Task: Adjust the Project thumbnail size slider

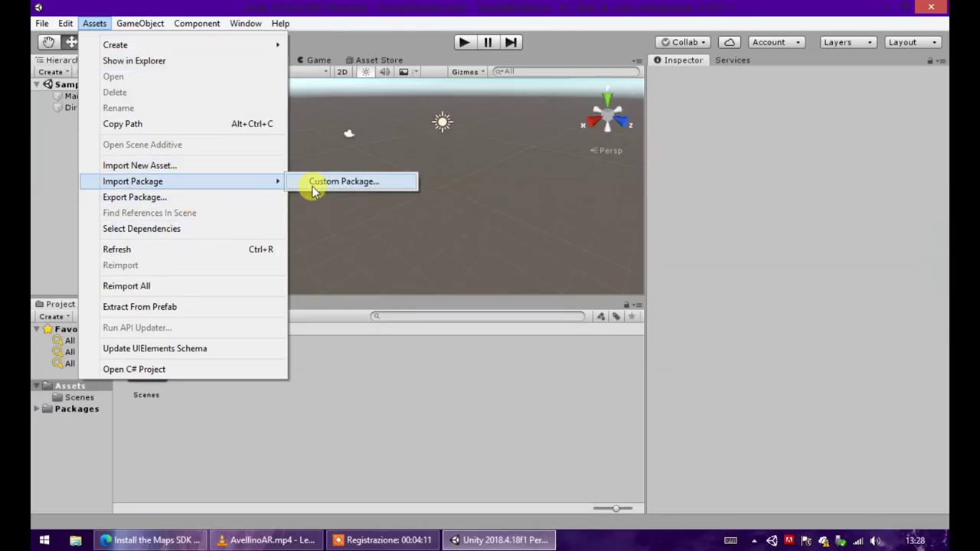Action: point(616,508)
